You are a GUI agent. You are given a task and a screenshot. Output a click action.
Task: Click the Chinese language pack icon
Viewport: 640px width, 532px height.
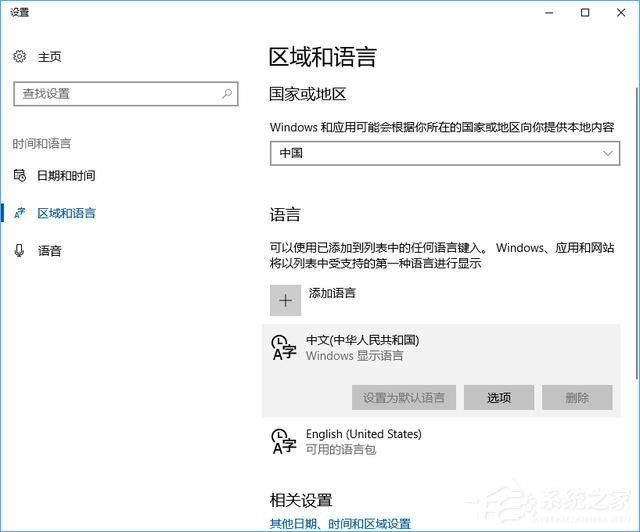point(284,348)
